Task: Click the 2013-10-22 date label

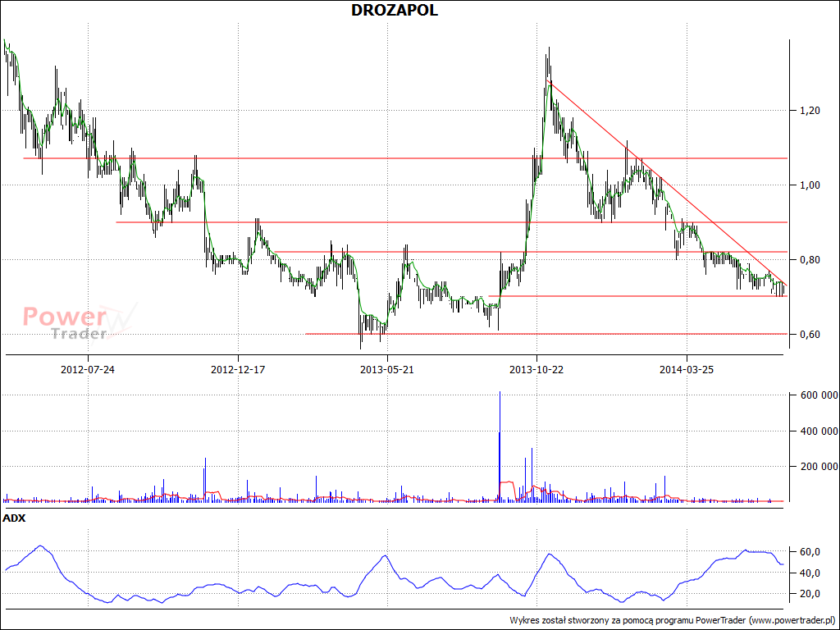Action: point(536,370)
